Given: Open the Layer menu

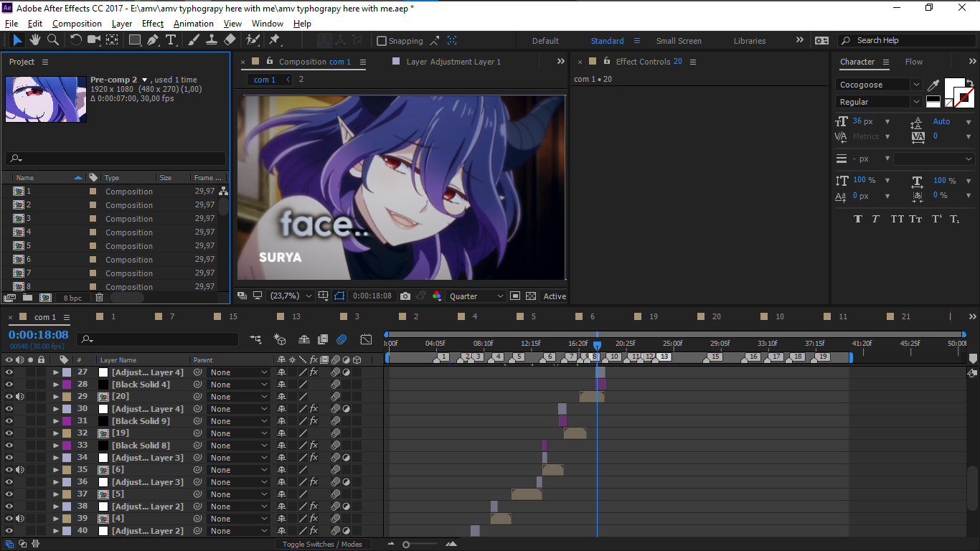Looking at the screenshot, I should coord(122,24).
